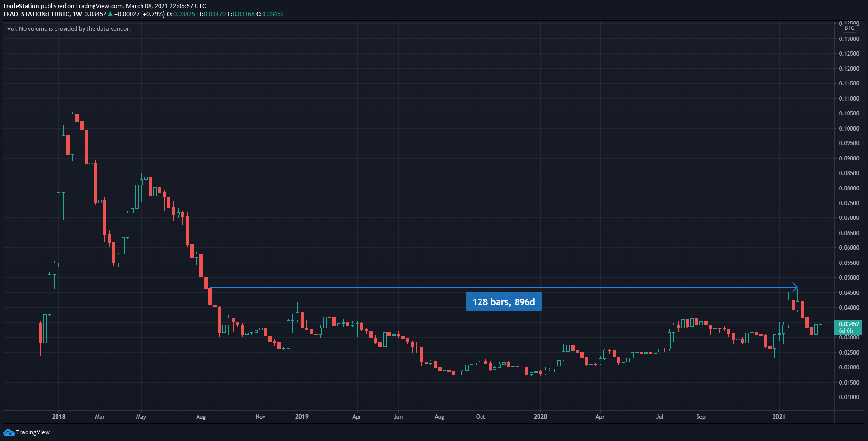Click the 0.12000 price axis label
The width and height of the screenshot is (868, 441).
coord(849,69)
